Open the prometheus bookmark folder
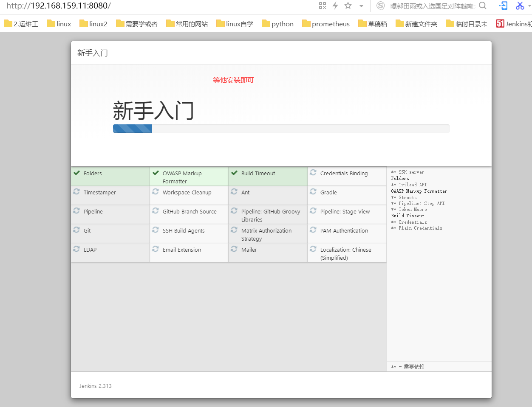532x407 pixels. (326, 24)
